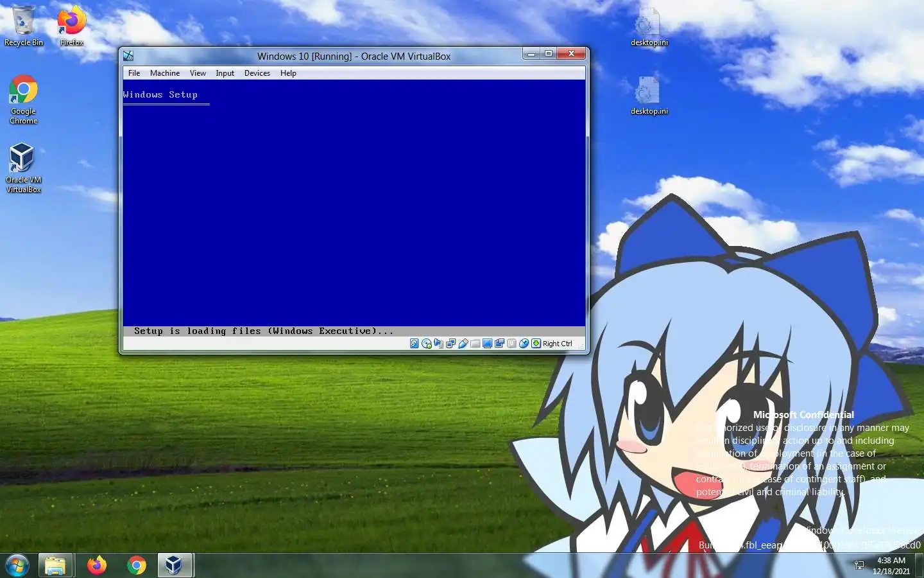Launch Firefox from the taskbar

[x=96, y=565]
